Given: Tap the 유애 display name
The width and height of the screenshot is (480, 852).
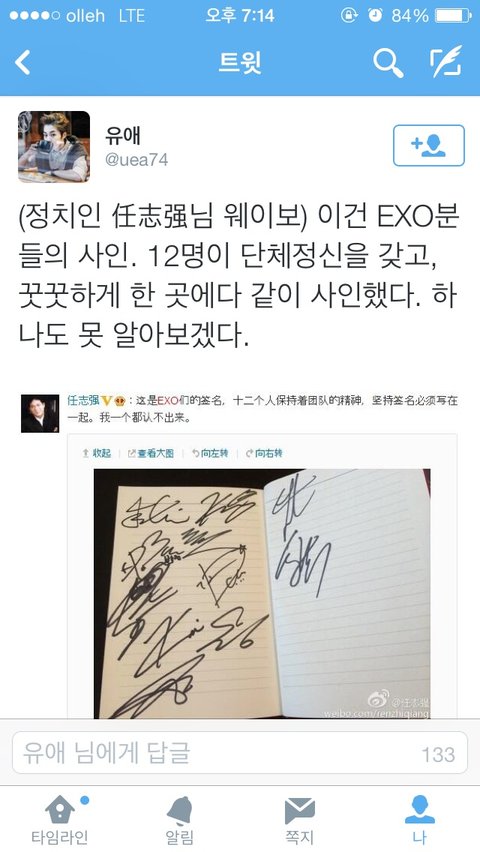Looking at the screenshot, I should point(123,136).
